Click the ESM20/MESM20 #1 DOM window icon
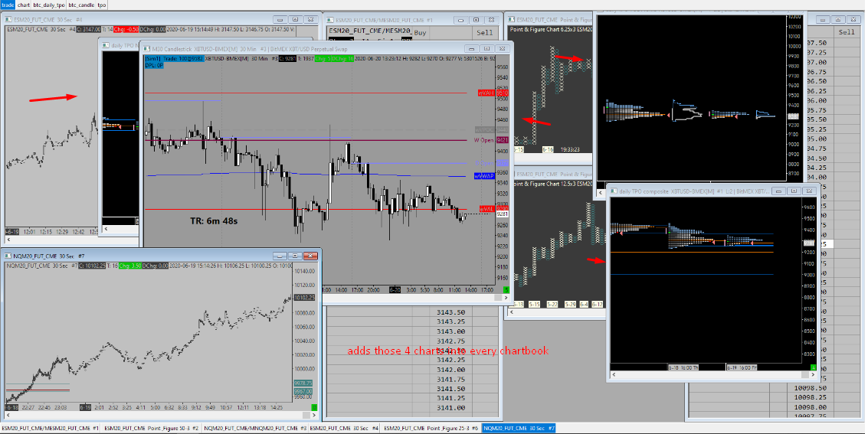 (331, 20)
